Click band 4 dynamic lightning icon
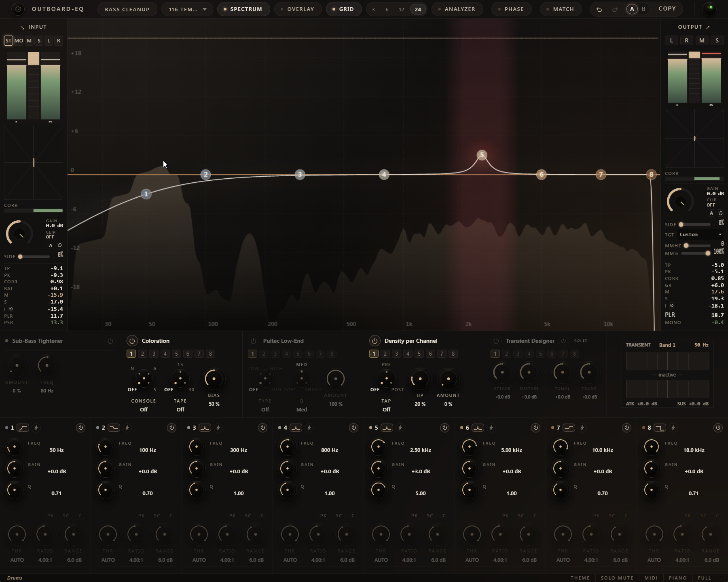The width and height of the screenshot is (728, 582). (309, 428)
